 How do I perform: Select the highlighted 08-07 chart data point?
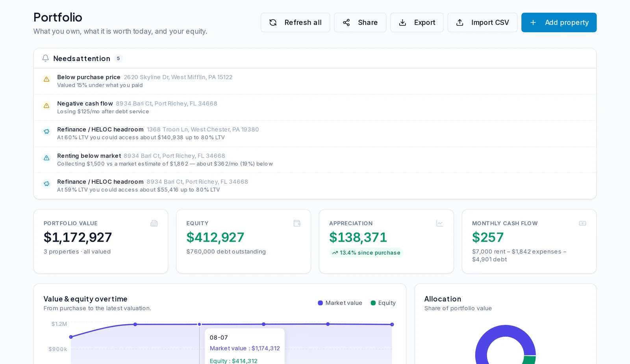point(199,324)
